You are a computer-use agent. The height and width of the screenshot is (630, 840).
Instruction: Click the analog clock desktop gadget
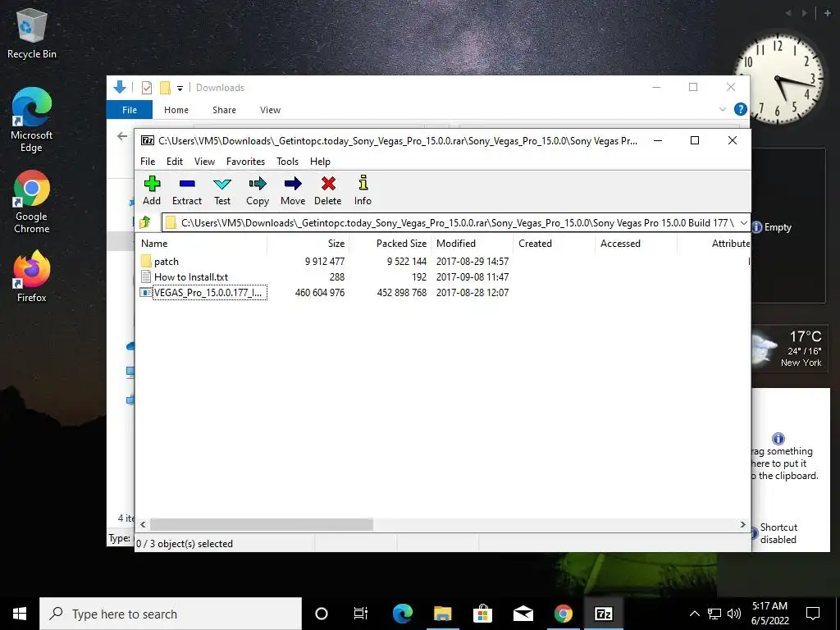coord(778,79)
